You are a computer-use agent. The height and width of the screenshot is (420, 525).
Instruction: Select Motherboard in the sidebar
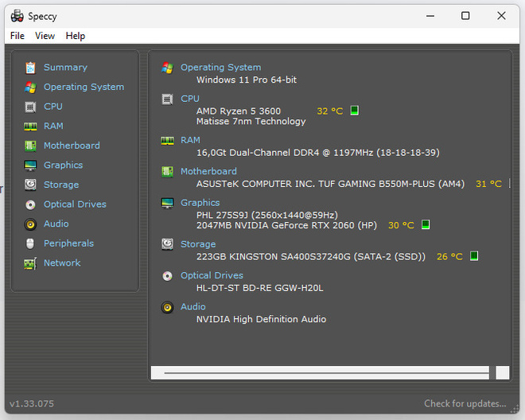pos(72,146)
